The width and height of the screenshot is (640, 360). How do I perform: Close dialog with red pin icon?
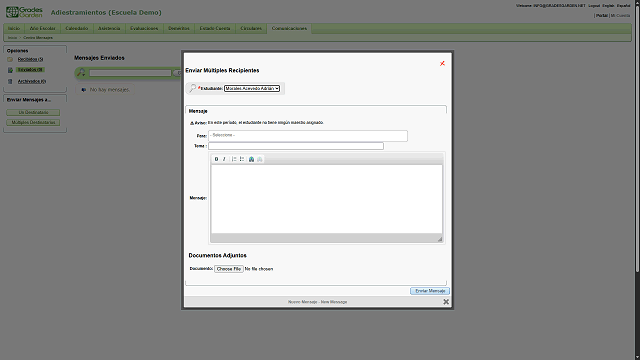442,64
